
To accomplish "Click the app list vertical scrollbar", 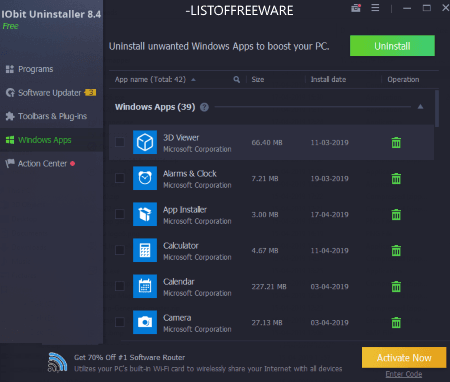I will coord(437,108).
